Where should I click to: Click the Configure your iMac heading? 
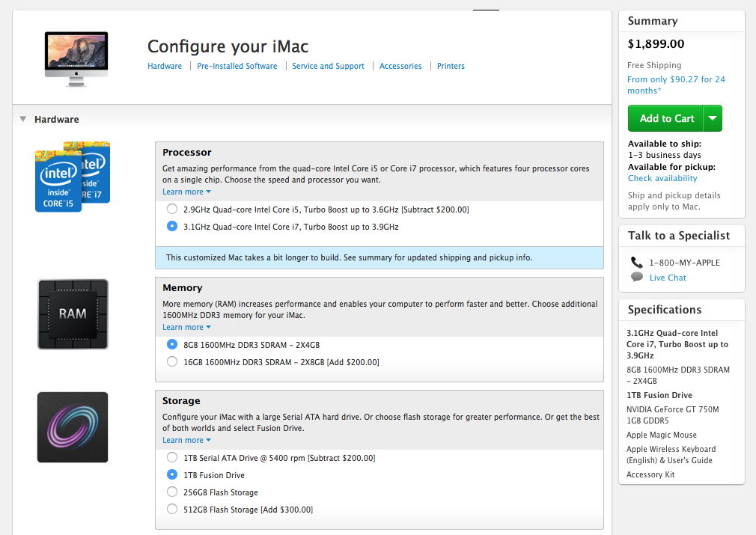pos(228,46)
